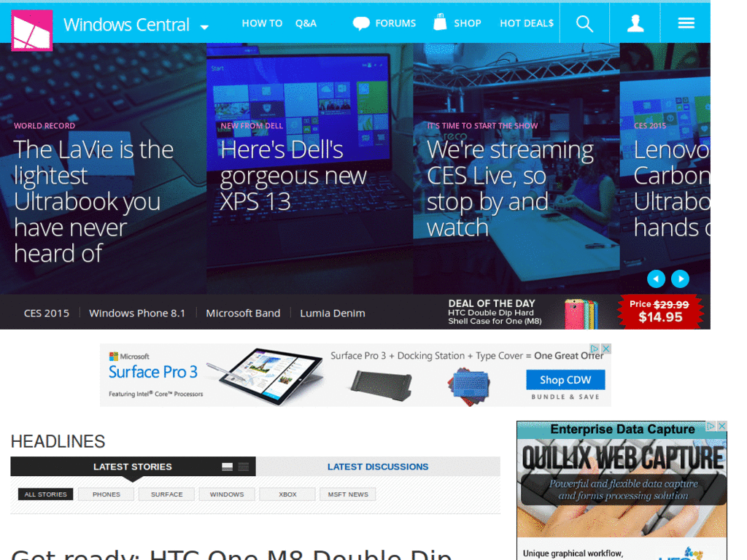Image resolution: width=747 pixels, height=560 pixels.
Task: Click the user account icon
Action: point(635,23)
